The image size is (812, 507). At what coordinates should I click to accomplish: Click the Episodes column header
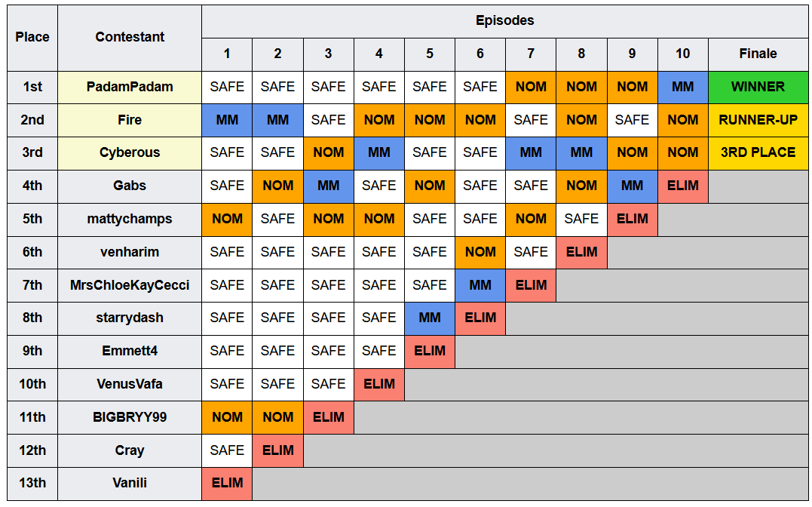504,20
